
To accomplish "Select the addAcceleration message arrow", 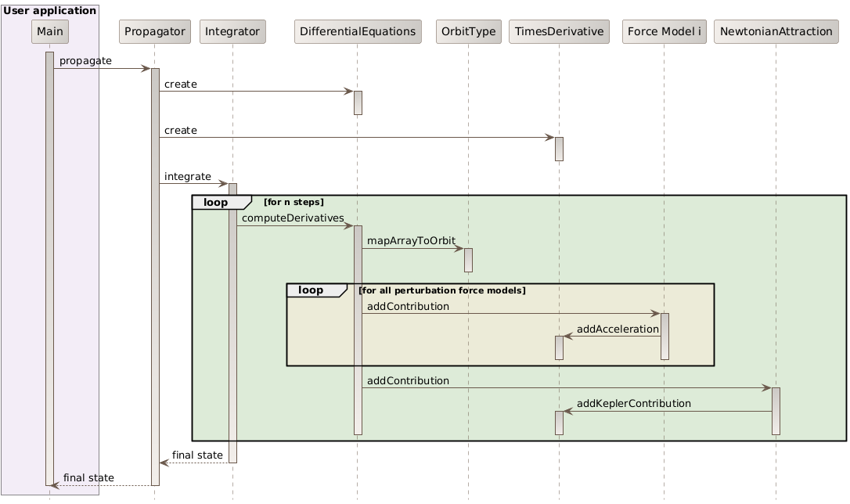I will coord(614,337).
